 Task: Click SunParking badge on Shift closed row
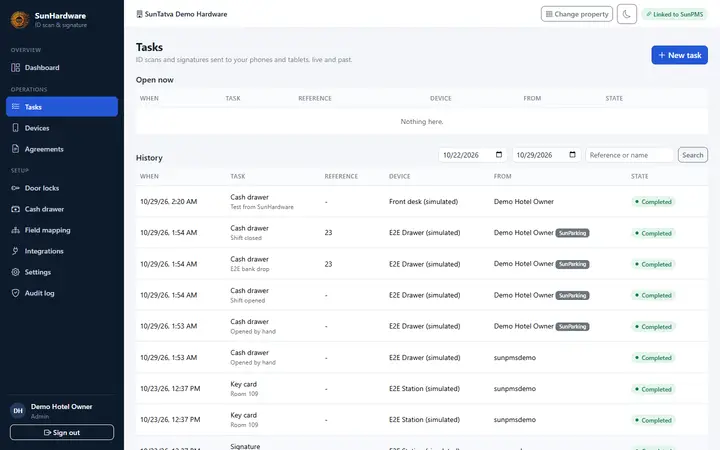(572, 233)
